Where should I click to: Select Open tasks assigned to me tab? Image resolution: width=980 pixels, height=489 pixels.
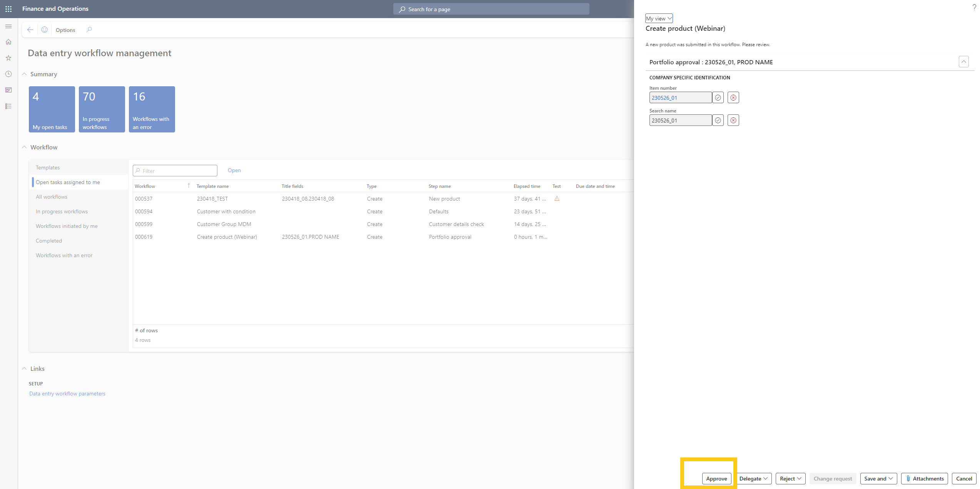(68, 182)
